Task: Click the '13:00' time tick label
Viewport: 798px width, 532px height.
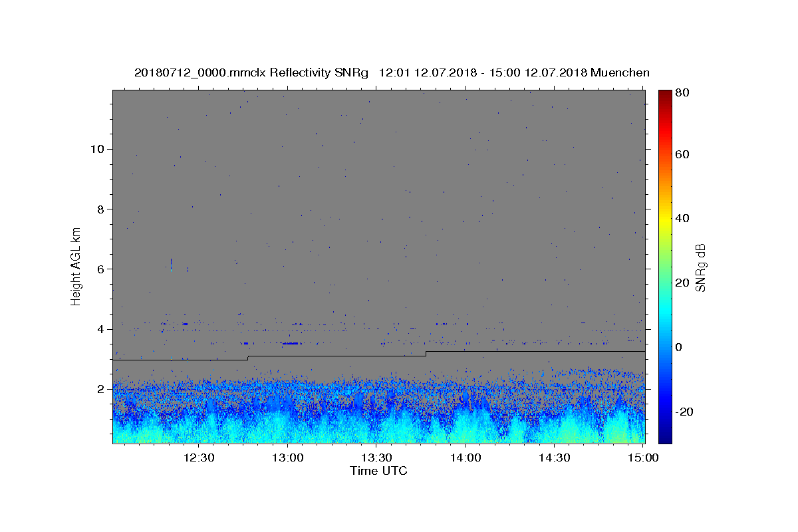Action: click(x=287, y=458)
